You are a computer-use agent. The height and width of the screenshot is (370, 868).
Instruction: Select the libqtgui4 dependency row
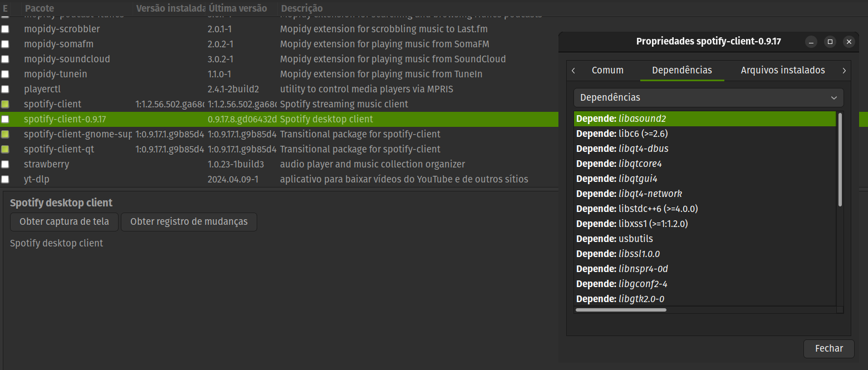pyautogui.click(x=705, y=179)
